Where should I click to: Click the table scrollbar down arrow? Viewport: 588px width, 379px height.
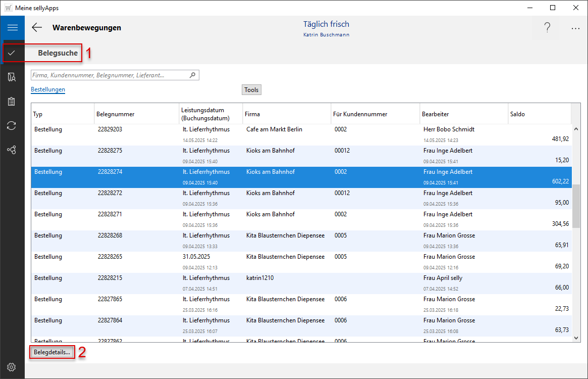click(x=576, y=338)
